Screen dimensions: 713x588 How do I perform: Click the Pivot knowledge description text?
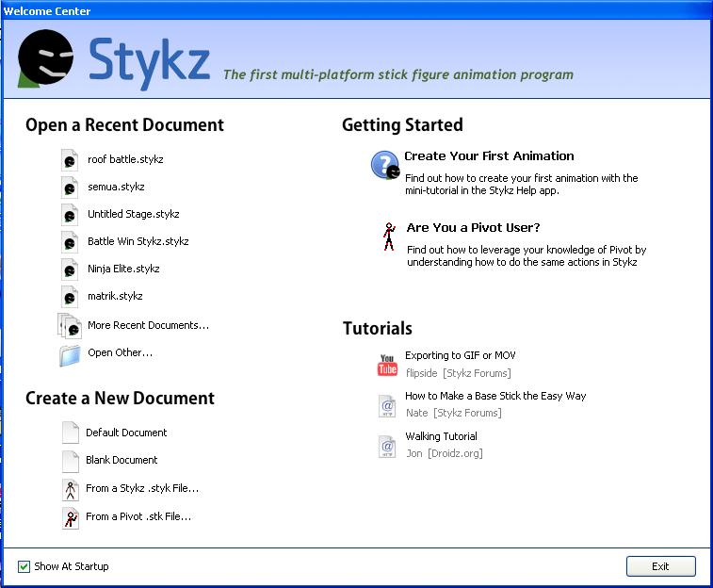coord(527,255)
